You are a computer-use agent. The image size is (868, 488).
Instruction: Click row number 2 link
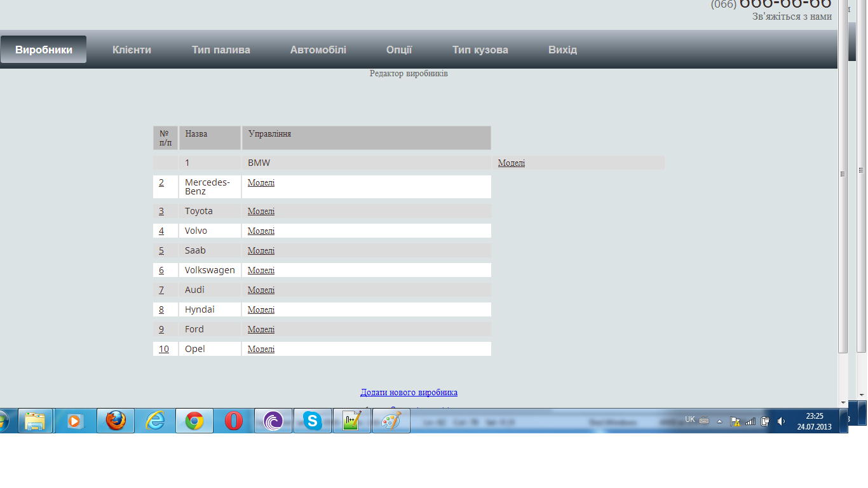[x=161, y=183]
